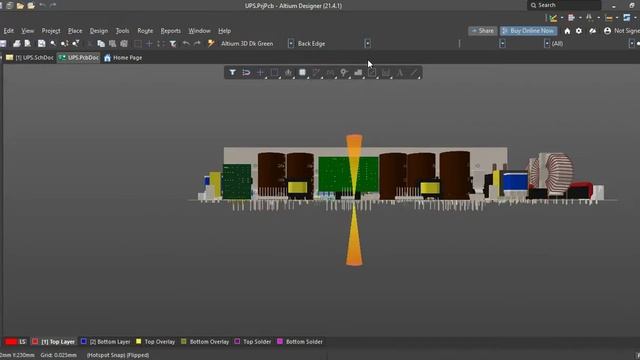Click the Zoom to area magnifier icon
The image size is (640, 360).
pyautogui.click(x=53, y=44)
